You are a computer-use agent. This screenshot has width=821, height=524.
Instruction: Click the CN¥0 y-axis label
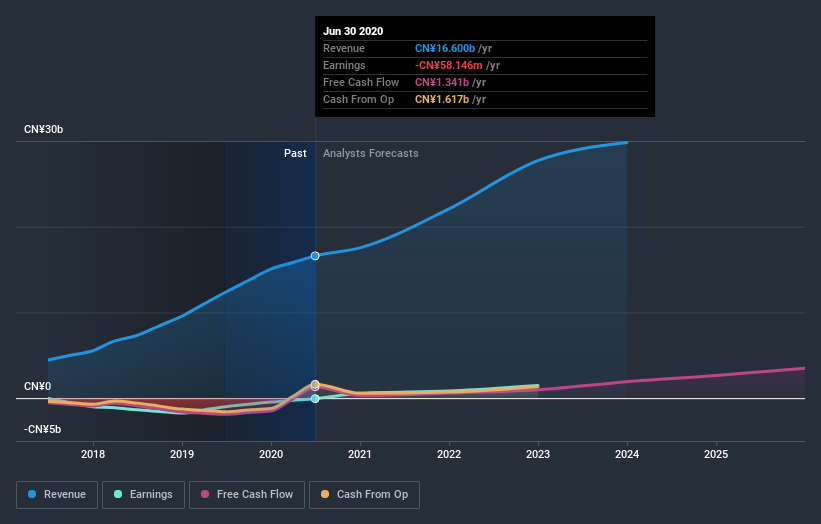[38, 386]
